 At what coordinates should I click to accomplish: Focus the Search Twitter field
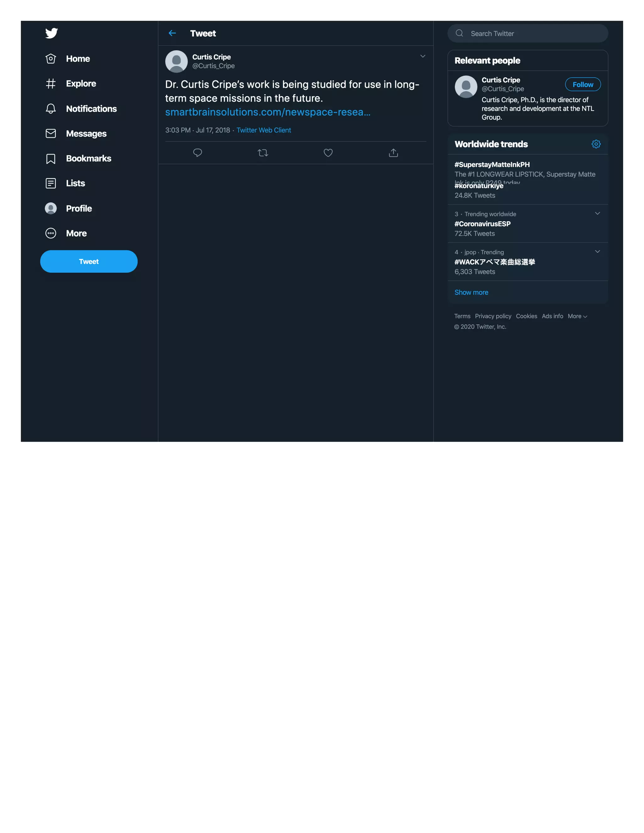click(x=528, y=33)
